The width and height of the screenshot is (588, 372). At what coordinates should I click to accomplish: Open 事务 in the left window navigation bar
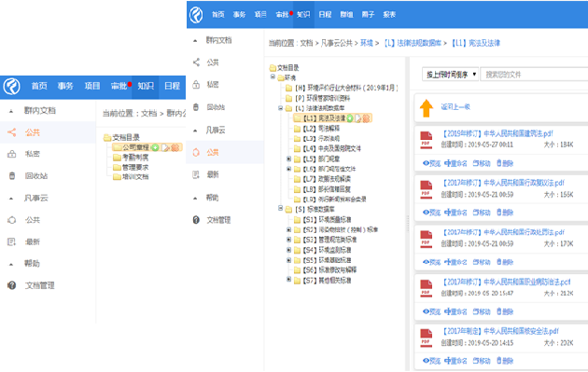(65, 86)
